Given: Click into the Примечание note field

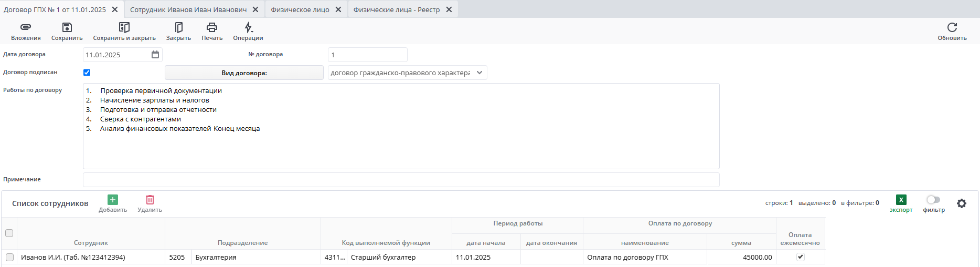Looking at the screenshot, I should pyautogui.click(x=401, y=180).
